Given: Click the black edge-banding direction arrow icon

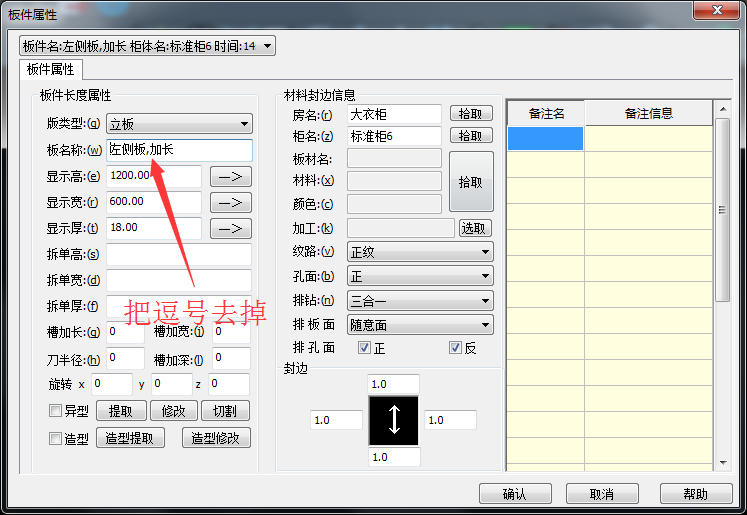Looking at the screenshot, I should (394, 420).
